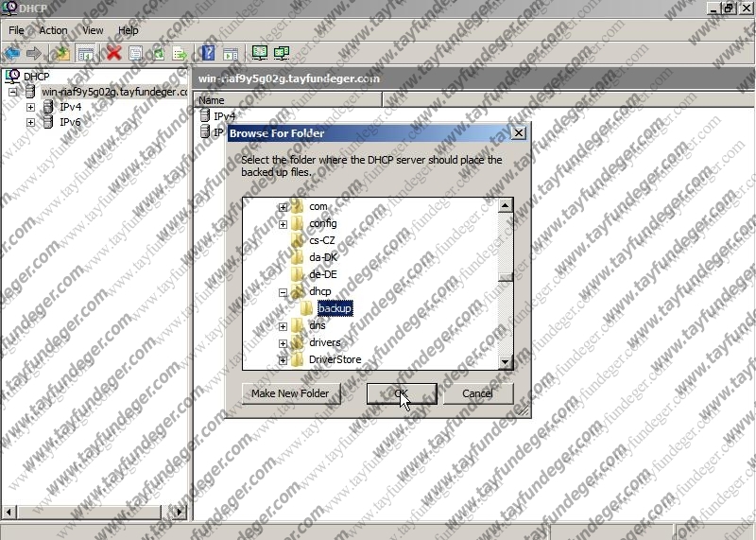756x540 pixels.
Task: Click console tree scroll right arrow
Action: tap(179, 512)
